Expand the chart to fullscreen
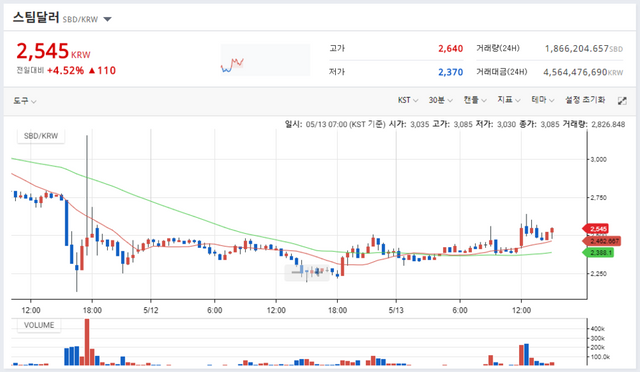Image resolution: width=640 pixels, height=372 pixels. (x=622, y=101)
